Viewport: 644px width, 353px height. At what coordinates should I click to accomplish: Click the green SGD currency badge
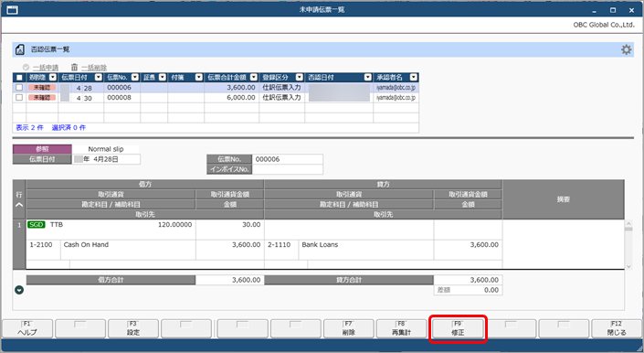[37, 224]
